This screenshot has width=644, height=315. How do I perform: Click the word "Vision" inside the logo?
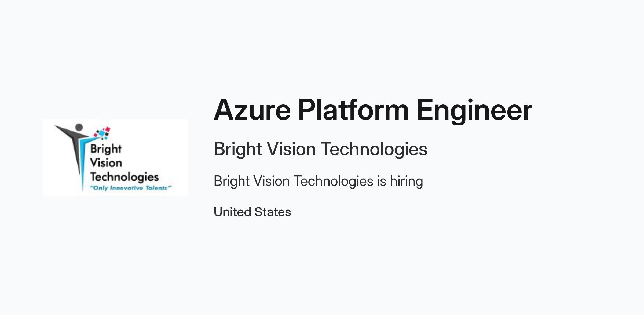coord(106,163)
